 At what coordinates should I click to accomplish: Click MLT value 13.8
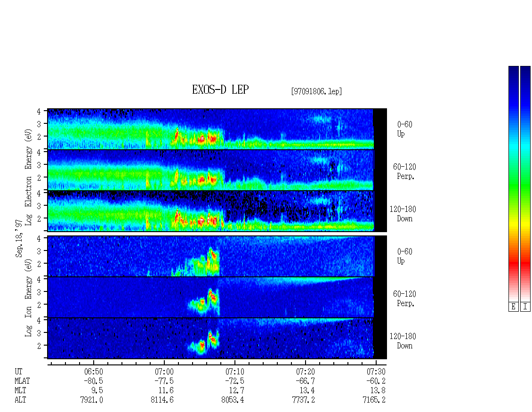pos(378,390)
